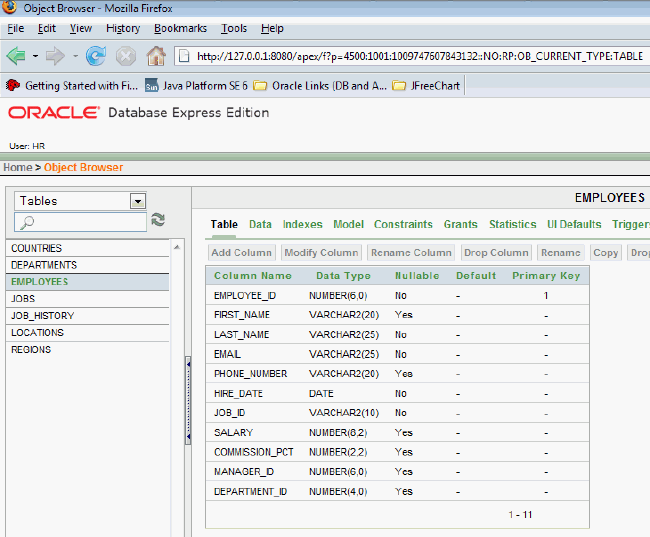Click the browser Back arrow button

point(16,56)
